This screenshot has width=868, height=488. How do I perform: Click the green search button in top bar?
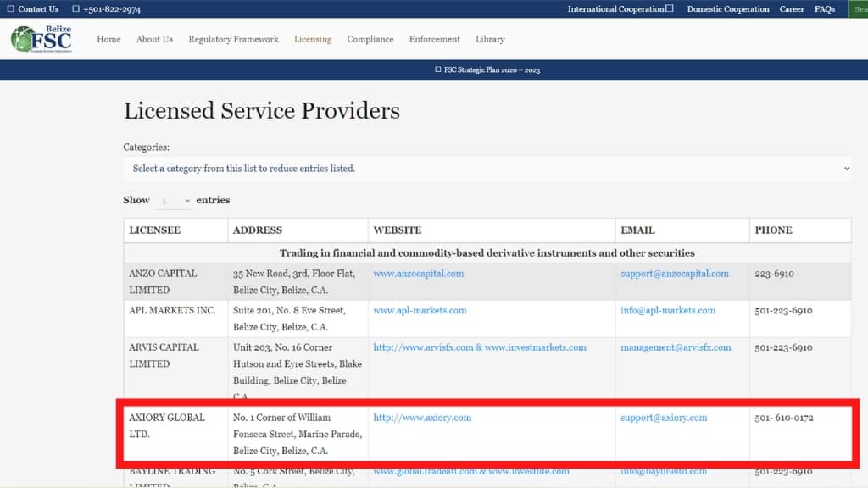[858, 8]
